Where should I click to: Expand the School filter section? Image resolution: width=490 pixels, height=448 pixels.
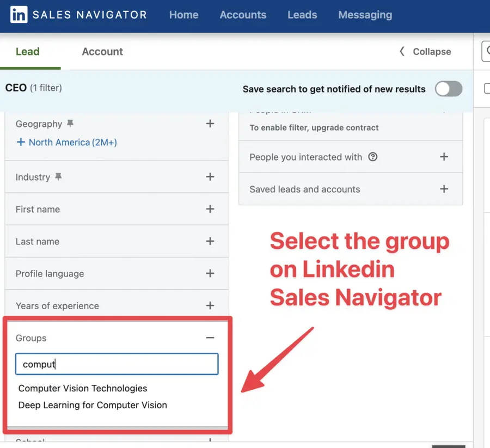click(x=210, y=441)
